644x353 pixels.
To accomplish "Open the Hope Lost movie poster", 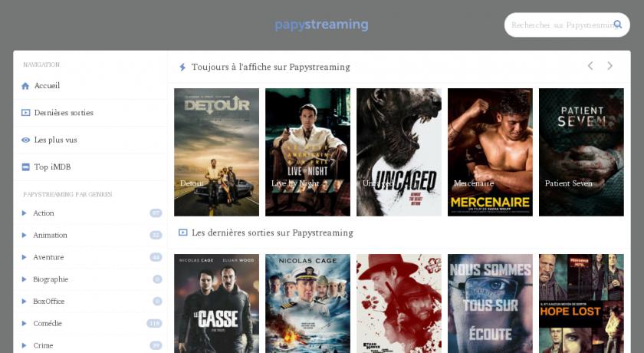I will click(x=581, y=303).
